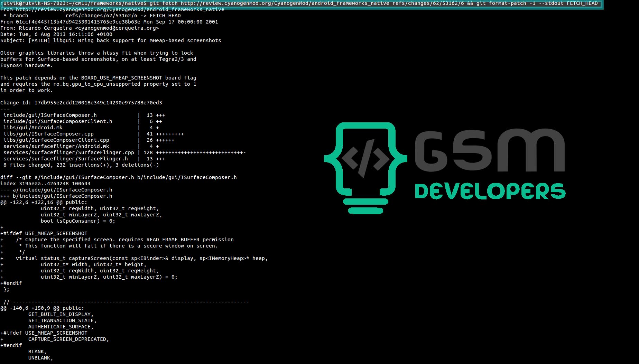
Task: Click the comment line 'Capture the specified screen'
Action: (117, 240)
